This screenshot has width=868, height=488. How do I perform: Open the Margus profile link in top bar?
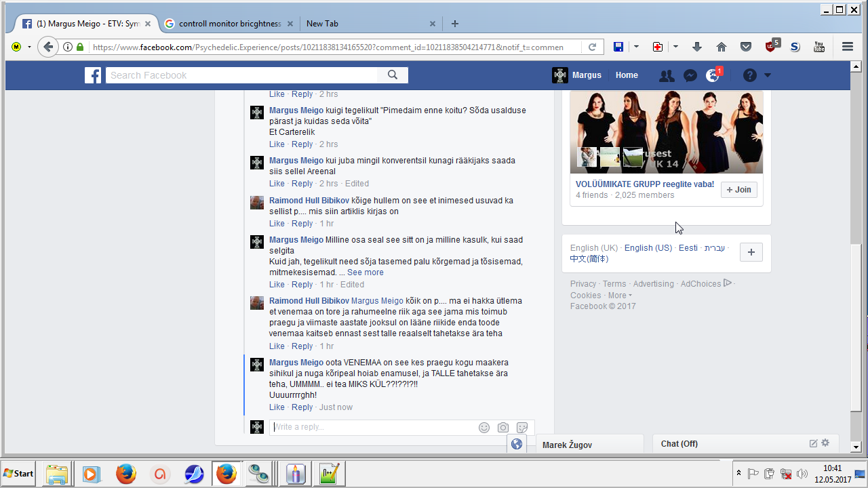click(x=577, y=75)
